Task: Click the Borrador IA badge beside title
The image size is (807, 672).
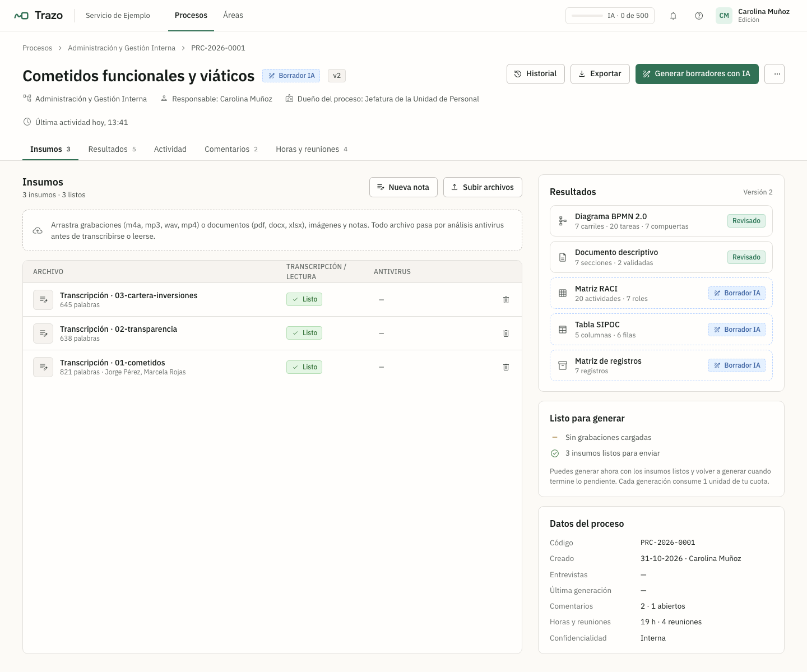Action: pos(291,76)
